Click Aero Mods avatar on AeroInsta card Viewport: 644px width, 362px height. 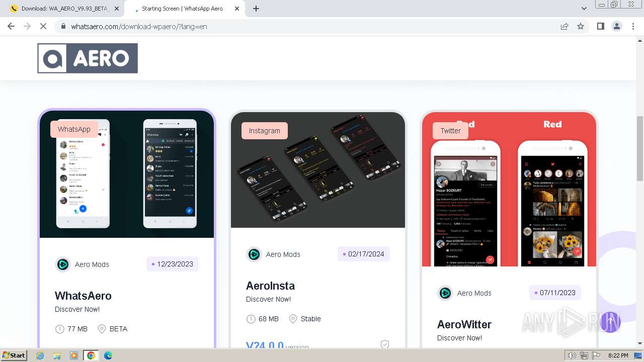click(254, 254)
